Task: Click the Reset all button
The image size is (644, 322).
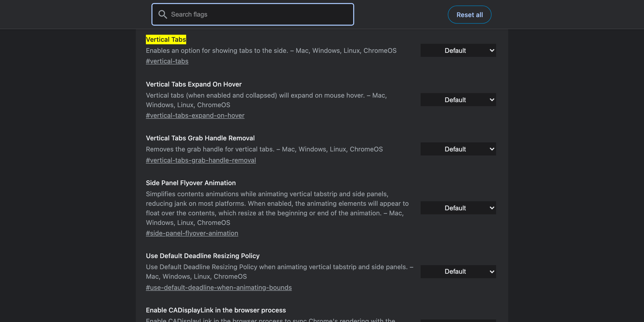Action: pos(469,15)
